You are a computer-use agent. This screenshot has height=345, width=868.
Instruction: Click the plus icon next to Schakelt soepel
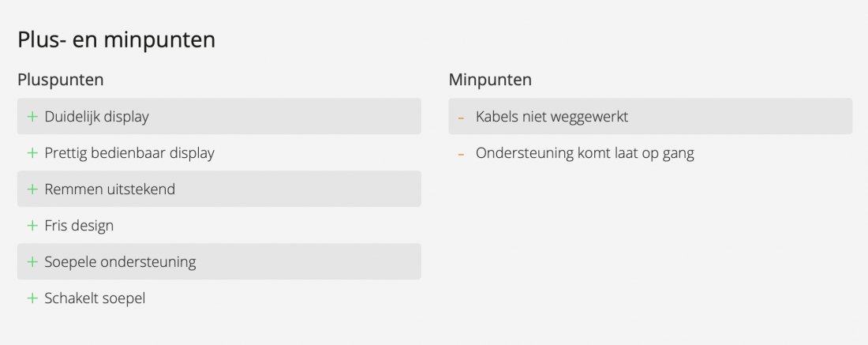tap(32, 298)
